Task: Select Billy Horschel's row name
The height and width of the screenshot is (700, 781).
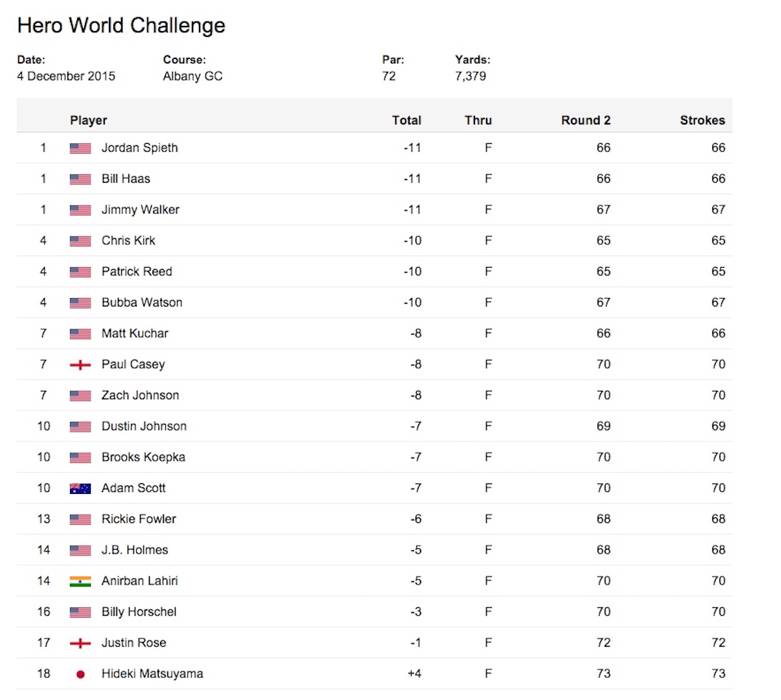Action: point(139,612)
